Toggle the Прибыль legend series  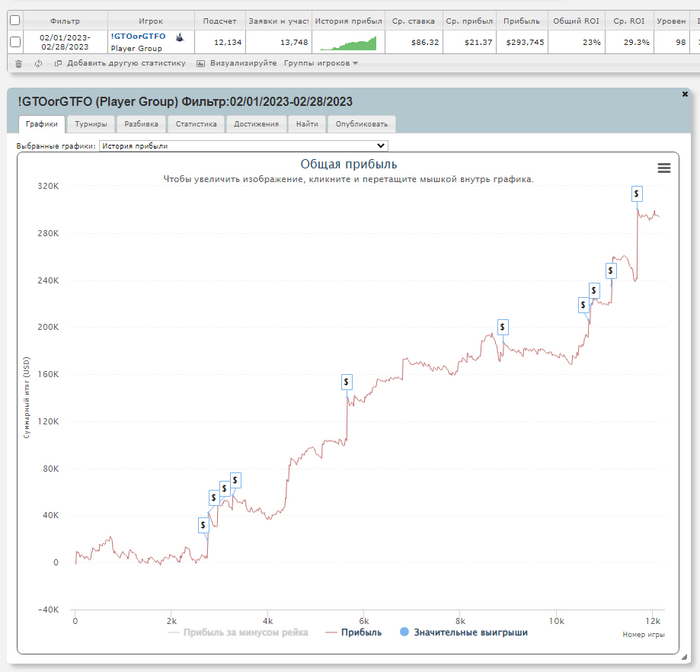pos(354,632)
